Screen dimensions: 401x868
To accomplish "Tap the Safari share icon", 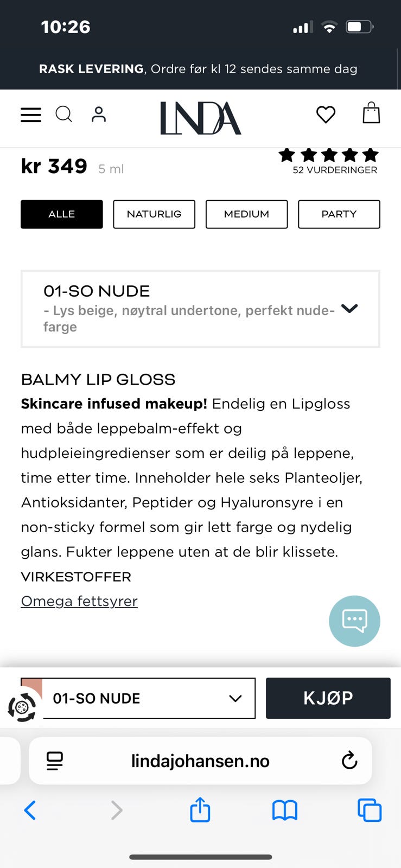I will 200,810.
